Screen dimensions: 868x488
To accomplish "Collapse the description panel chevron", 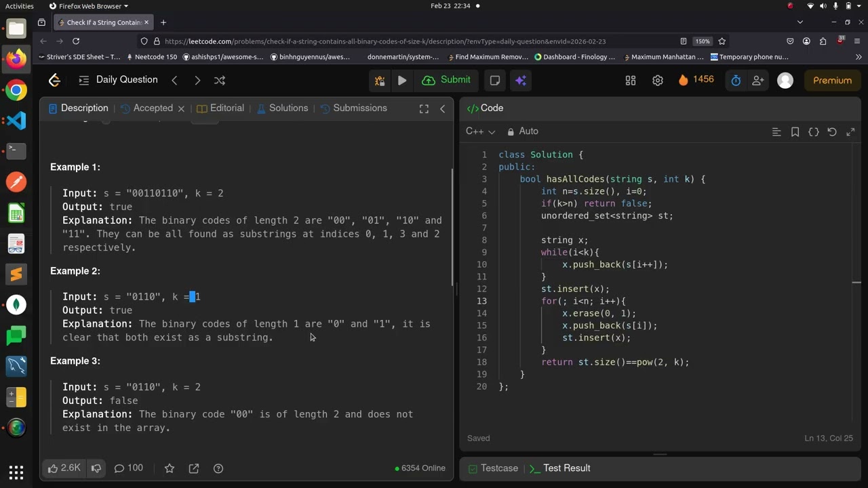I will 443,108.
